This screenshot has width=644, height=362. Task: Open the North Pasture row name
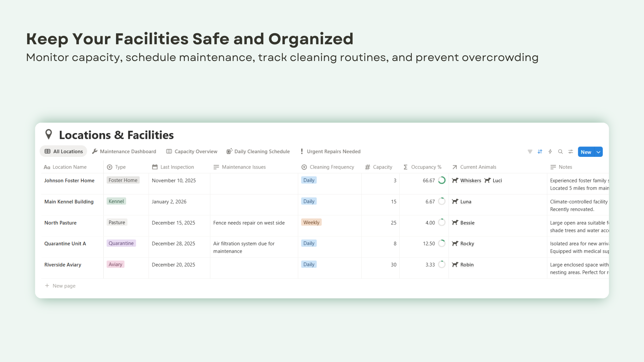coord(60,223)
